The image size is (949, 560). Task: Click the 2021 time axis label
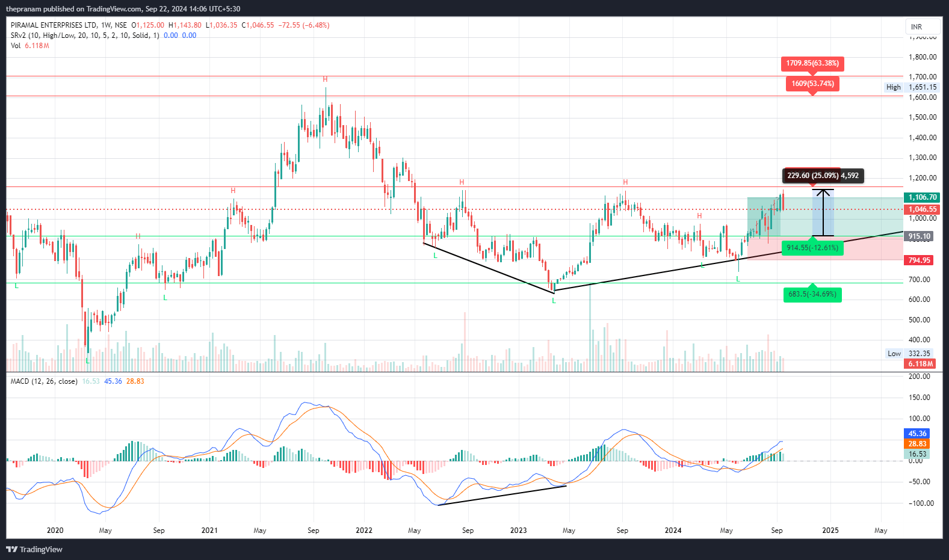[x=209, y=531]
